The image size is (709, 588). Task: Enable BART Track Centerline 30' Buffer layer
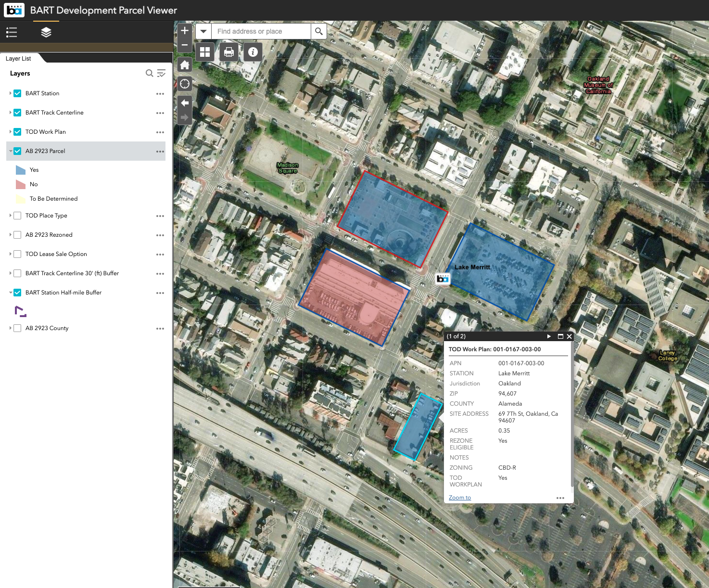[17, 273]
